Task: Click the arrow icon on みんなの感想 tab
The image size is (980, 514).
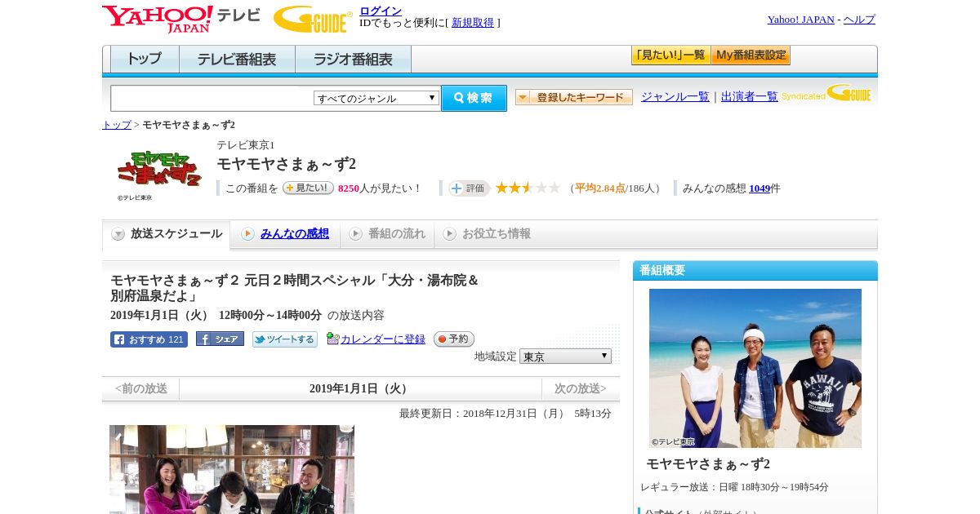Action: click(247, 234)
